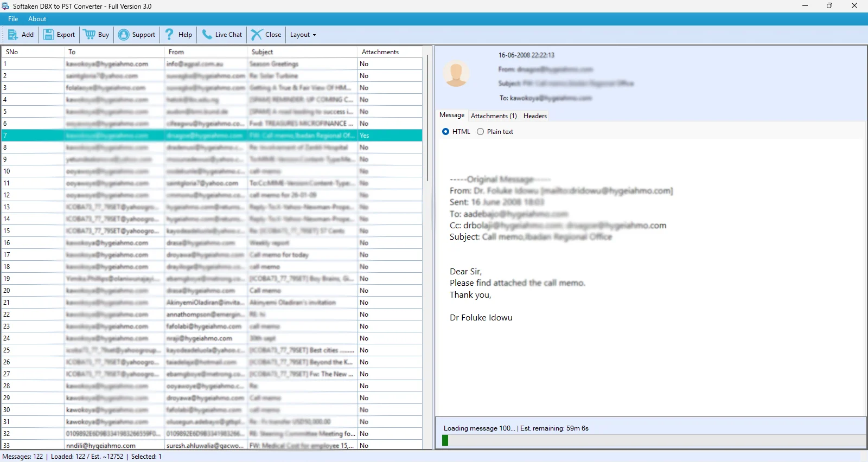Click the Add files toolbar icon
The width and height of the screenshot is (868, 462).
(21, 35)
